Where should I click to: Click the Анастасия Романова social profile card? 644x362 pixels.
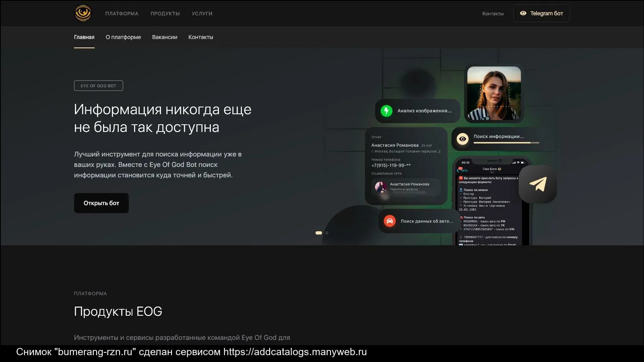pos(406,187)
